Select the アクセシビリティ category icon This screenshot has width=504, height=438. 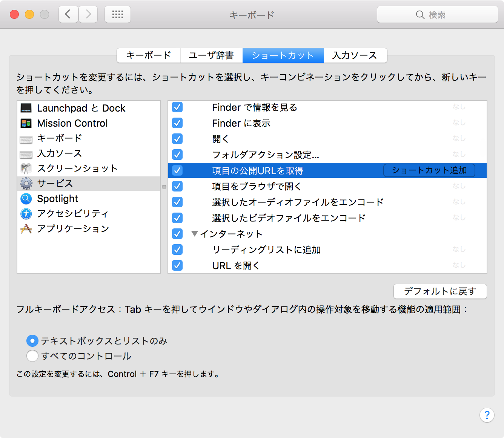pos(26,214)
